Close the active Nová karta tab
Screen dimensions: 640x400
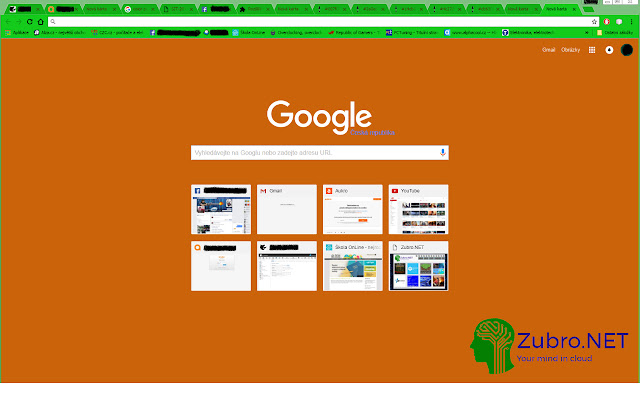point(574,9)
